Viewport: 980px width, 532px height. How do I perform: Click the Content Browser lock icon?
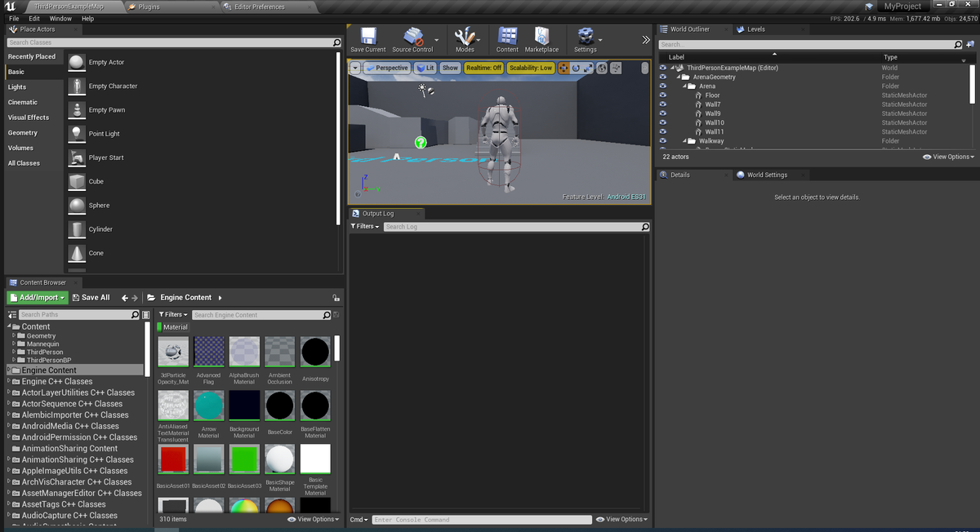[336, 298]
